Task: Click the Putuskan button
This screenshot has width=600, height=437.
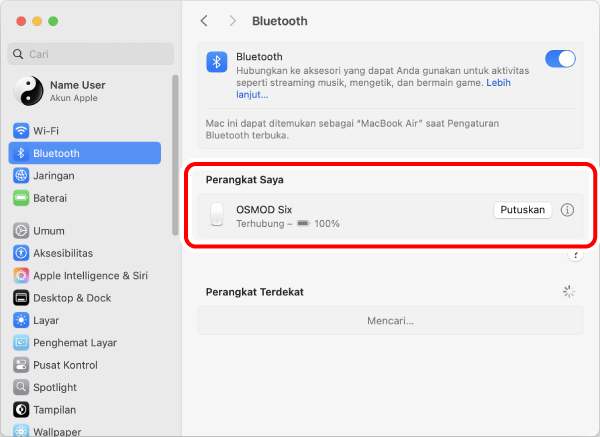Action: click(x=522, y=210)
